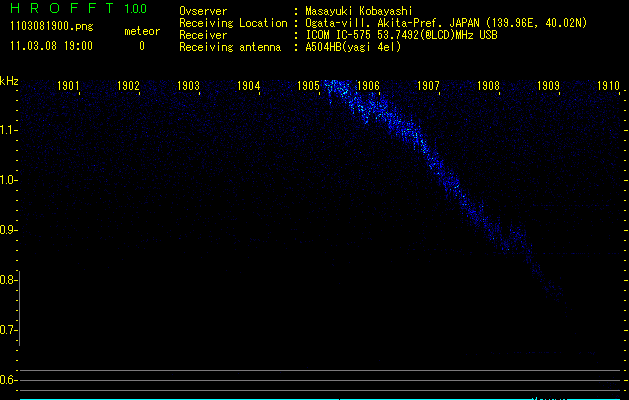The width and height of the screenshot is (629, 400).
Task: Click the 1904 time axis marker
Action: (x=248, y=85)
